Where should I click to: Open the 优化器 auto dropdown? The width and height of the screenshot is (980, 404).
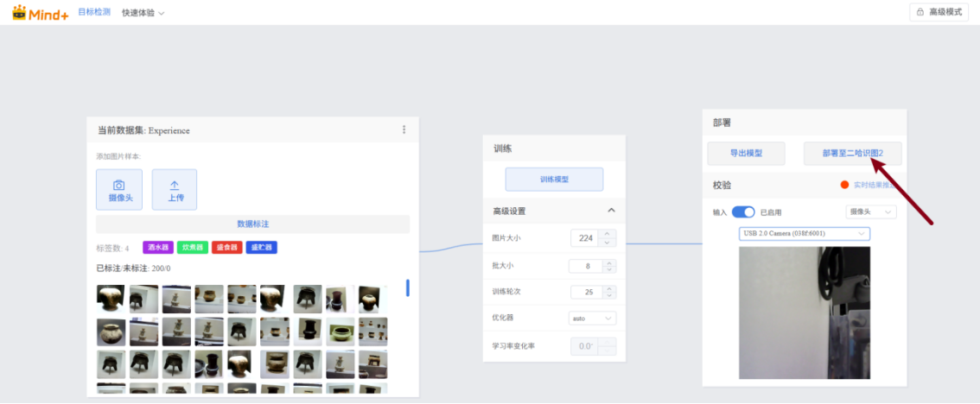click(x=593, y=318)
